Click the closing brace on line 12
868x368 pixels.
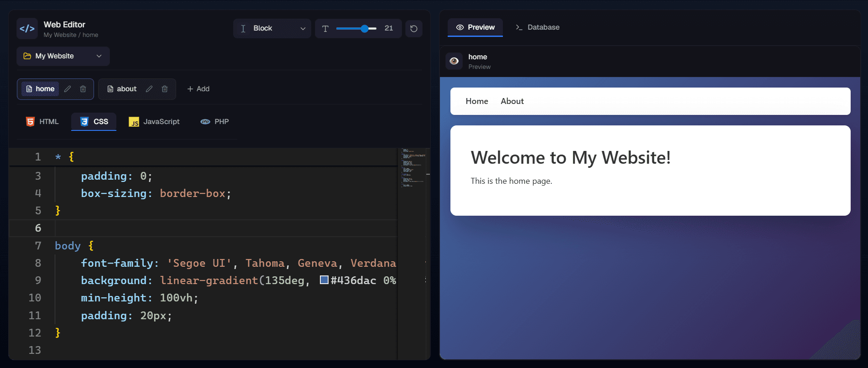coord(58,333)
